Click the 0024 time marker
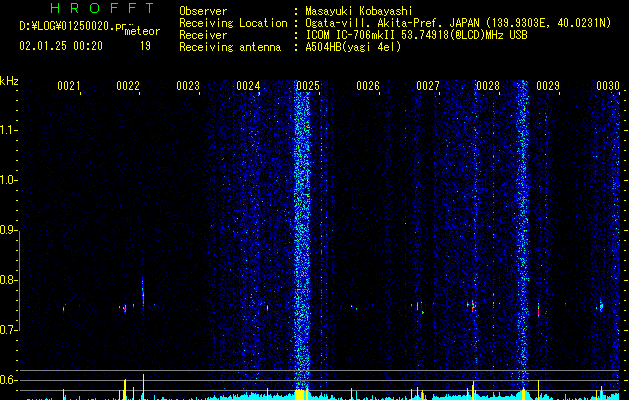This screenshot has height=400, width=629. (x=248, y=85)
